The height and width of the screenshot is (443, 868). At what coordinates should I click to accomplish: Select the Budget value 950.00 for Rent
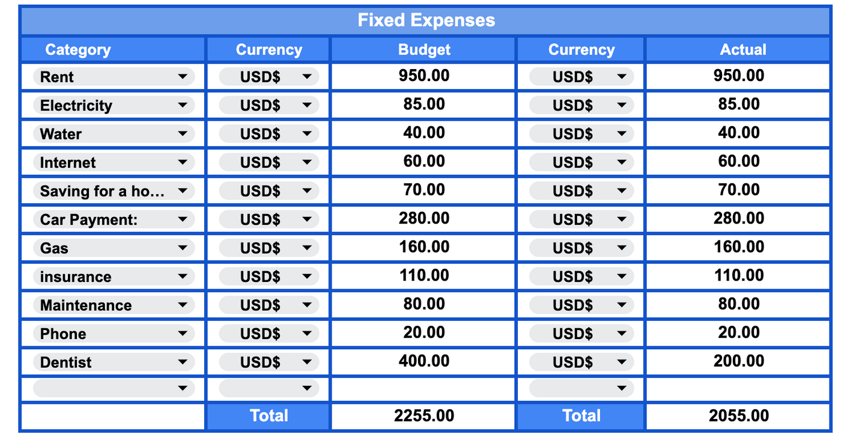[x=423, y=76]
